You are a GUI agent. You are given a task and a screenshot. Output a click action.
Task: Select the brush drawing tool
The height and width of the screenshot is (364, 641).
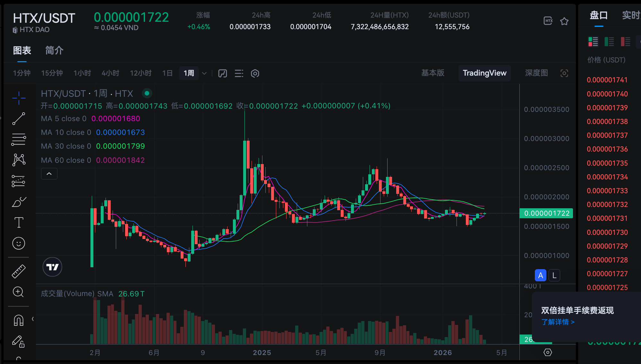tap(19, 202)
